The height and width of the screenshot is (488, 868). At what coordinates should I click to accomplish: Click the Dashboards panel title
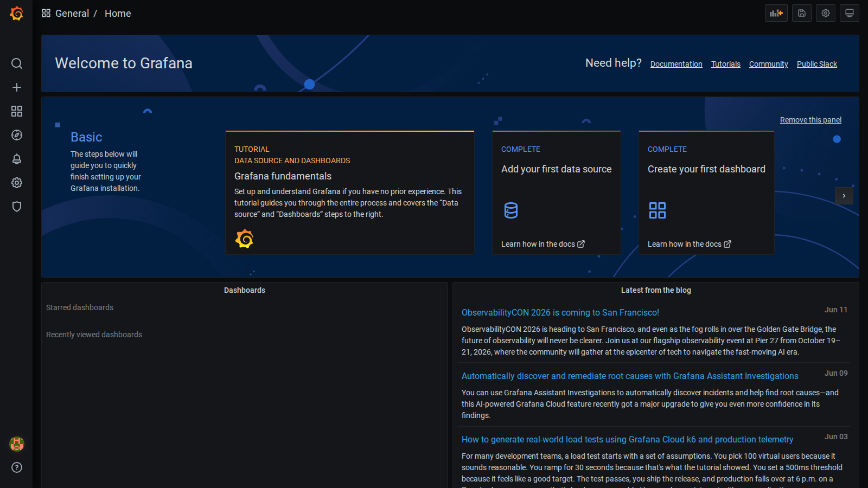pyautogui.click(x=245, y=290)
